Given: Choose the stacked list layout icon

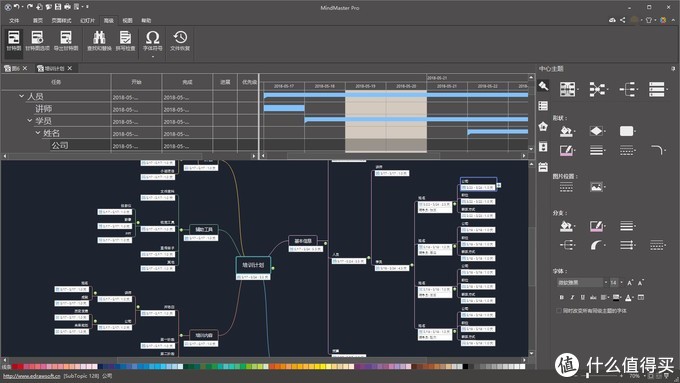Looking at the screenshot, I should click(657, 89).
